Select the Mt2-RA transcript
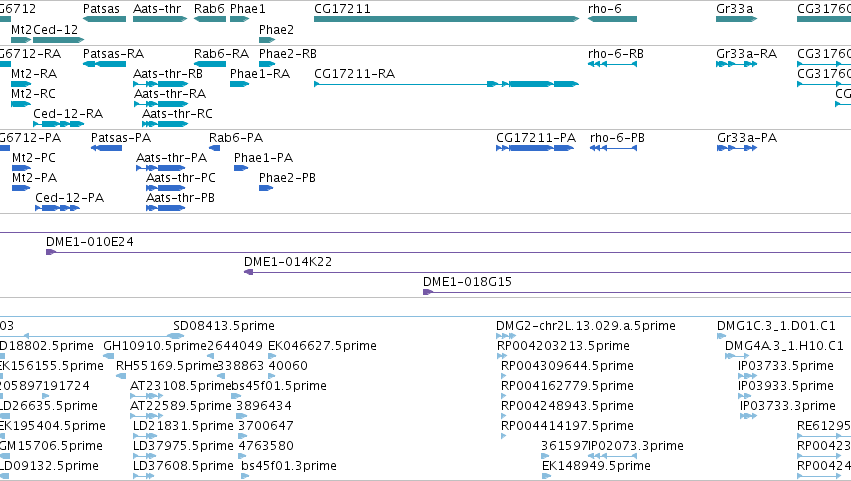Screen dimensions: 851x481 (21, 84)
